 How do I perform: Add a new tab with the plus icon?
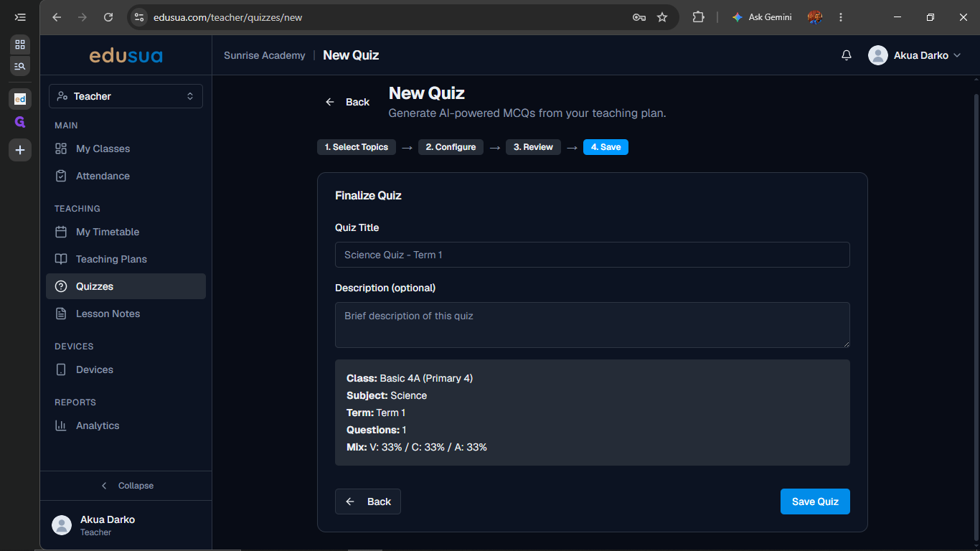click(x=20, y=150)
